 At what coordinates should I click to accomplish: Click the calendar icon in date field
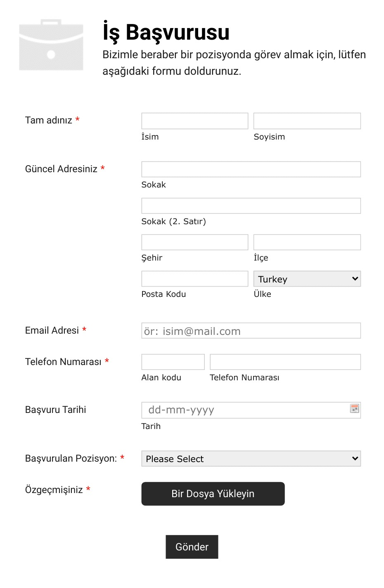[354, 408]
